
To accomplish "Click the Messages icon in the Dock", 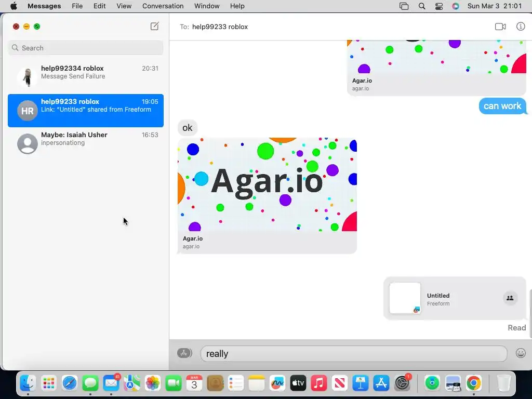I will 90,383.
